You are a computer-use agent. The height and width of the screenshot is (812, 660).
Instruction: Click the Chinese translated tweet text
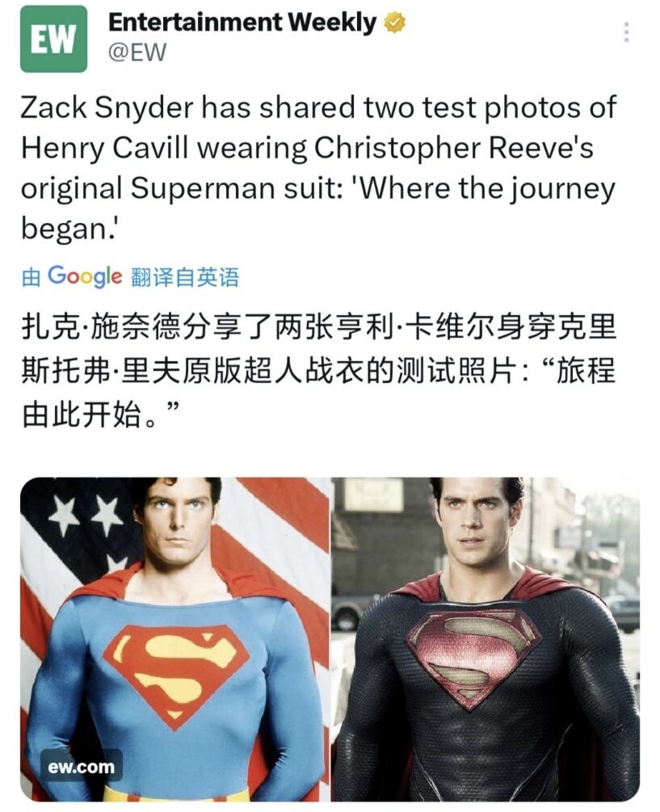(x=318, y=371)
